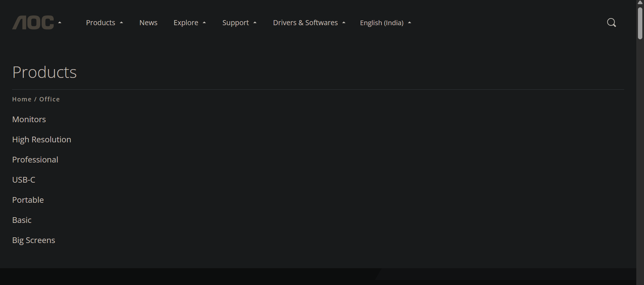Viewport: 644px width, 285px height.
Task: Open the Portable category link
Action: 28,200
